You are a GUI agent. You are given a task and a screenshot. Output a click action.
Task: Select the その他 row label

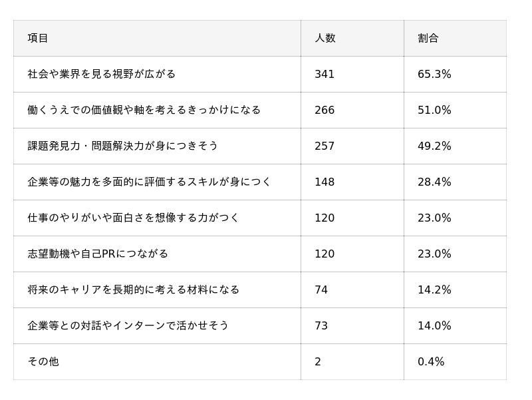43,361
